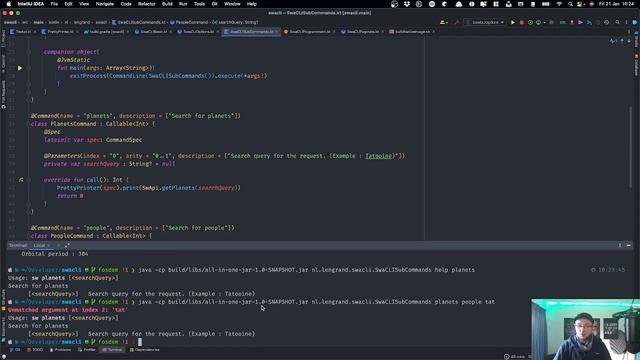Open the run configuration dropdown
This screenshot has width=640, height=360.
pos(485,22)
